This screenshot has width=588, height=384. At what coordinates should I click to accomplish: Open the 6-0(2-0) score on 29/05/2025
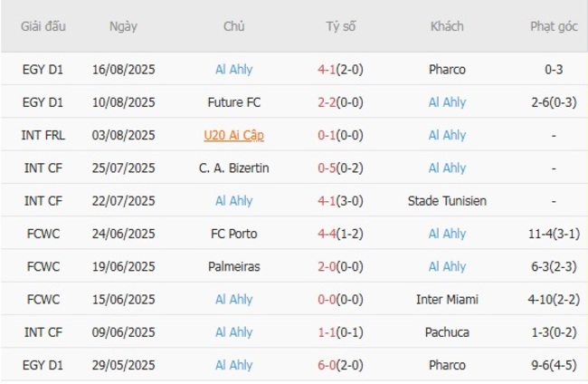[341, 365]
